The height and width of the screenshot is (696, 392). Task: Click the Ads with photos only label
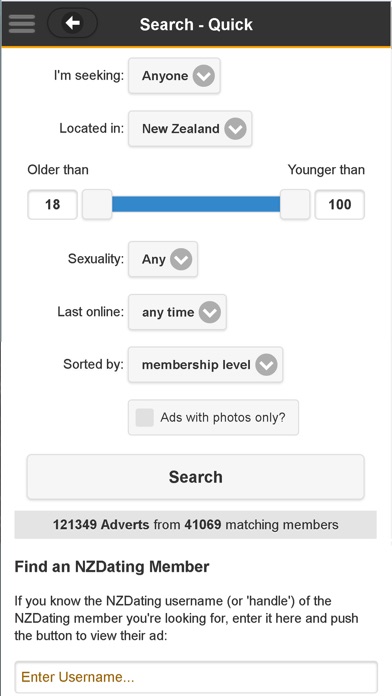click(223, 418)
